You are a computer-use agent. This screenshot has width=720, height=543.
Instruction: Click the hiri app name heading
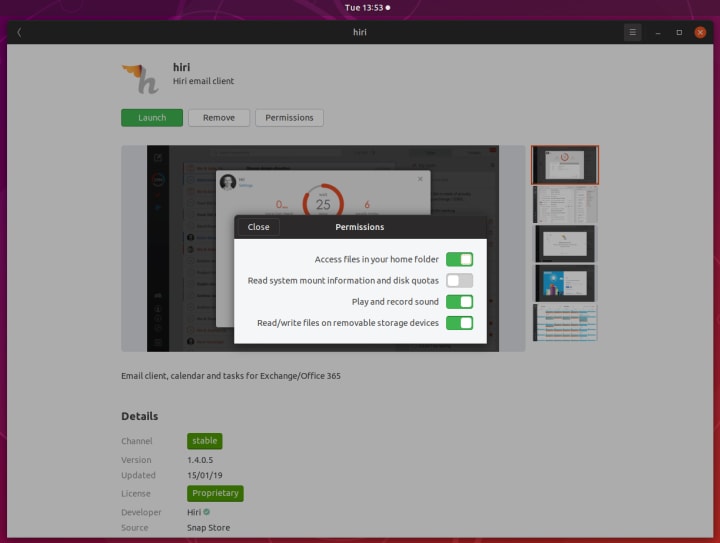[181, 67]
